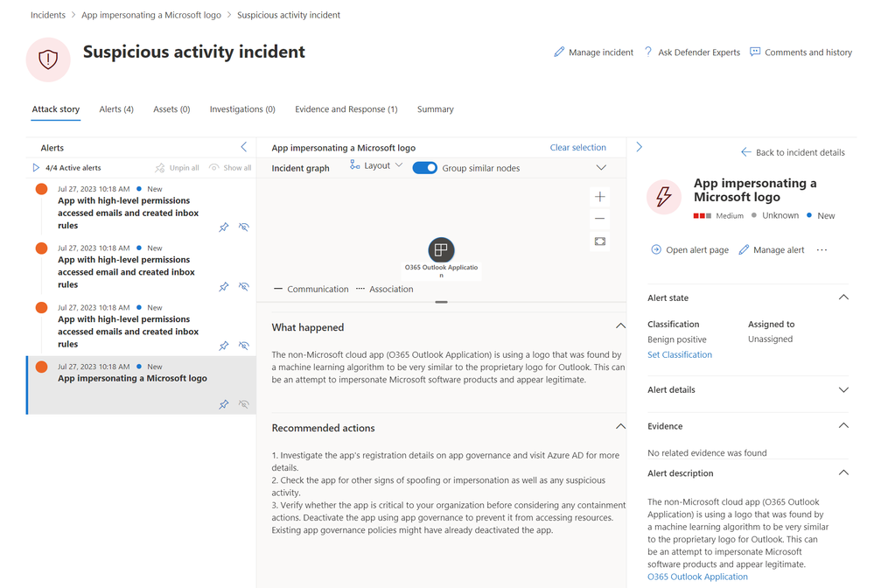This screenshot has height=588, width=874.
Task: Click the Layout hierarchy icon
Action: click(x=354, y=165)
